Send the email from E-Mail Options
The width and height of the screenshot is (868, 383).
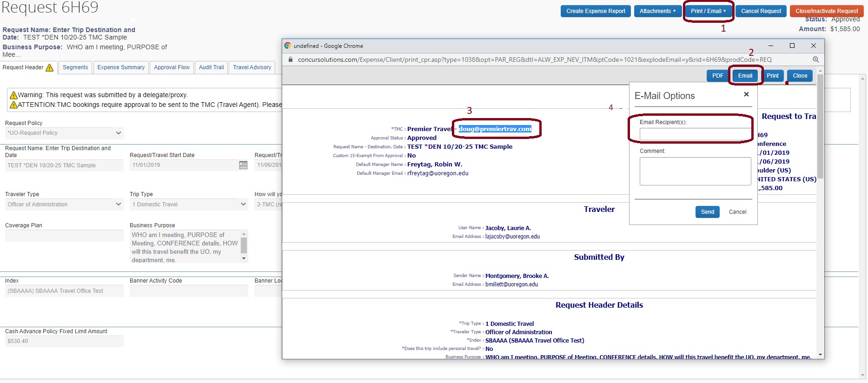coord(708,212)
